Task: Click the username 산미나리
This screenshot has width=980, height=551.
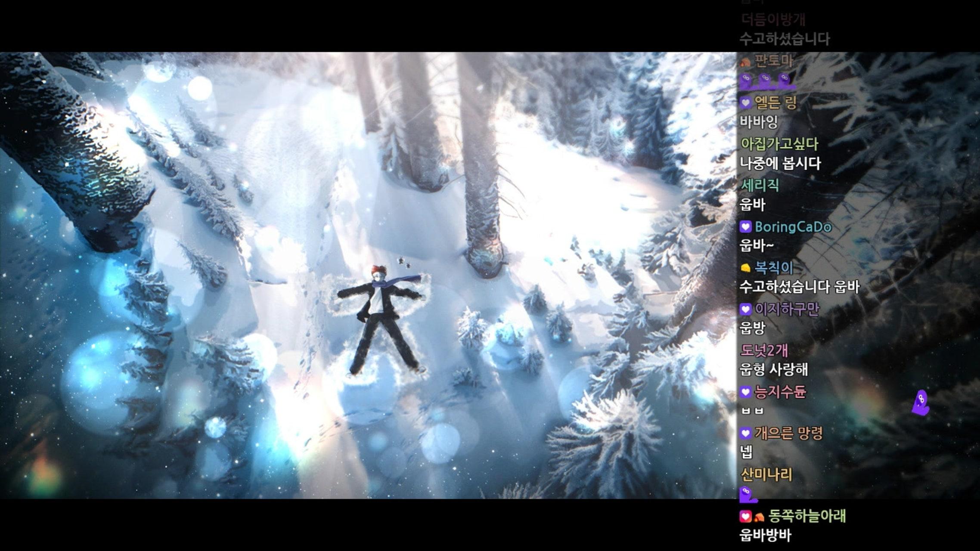Action: click(x=766, y=474)
